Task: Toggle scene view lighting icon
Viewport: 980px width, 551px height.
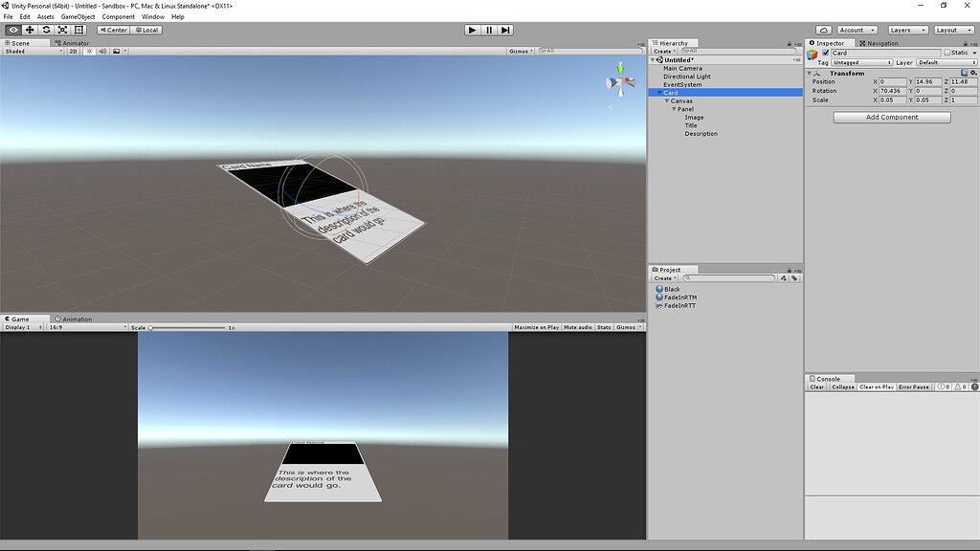Action: (89, 51)
